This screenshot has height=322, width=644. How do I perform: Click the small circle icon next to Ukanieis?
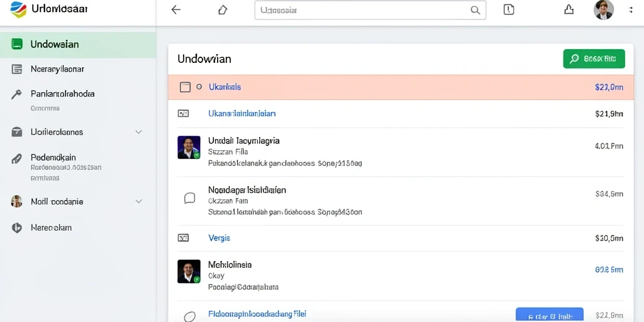199,87
